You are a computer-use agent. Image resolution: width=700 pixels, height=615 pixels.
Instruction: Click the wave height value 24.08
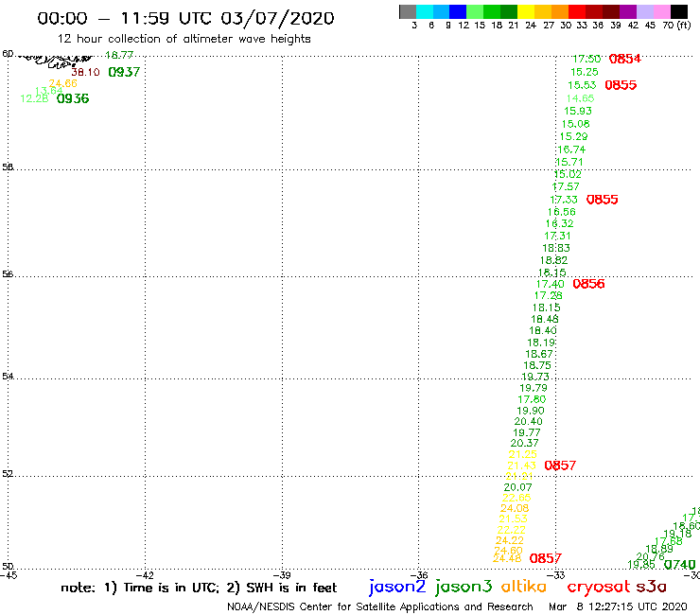(515, 508)
